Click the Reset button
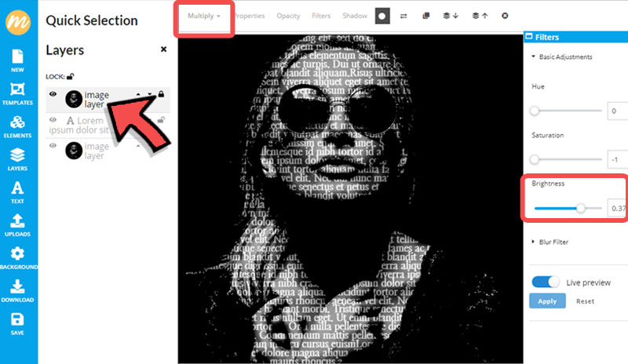This screenshot has height=364, width=628. point(585,301)
